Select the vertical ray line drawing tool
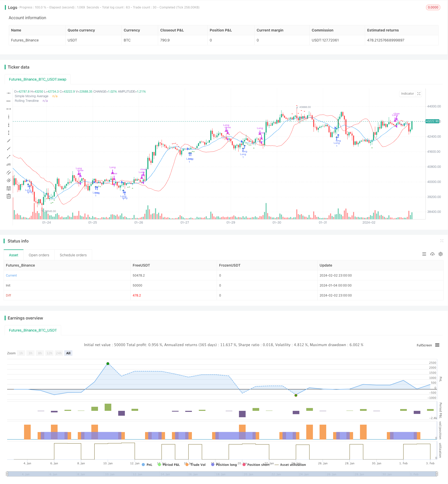This screenshot has width=448, height=484. [x=9, y=125]
